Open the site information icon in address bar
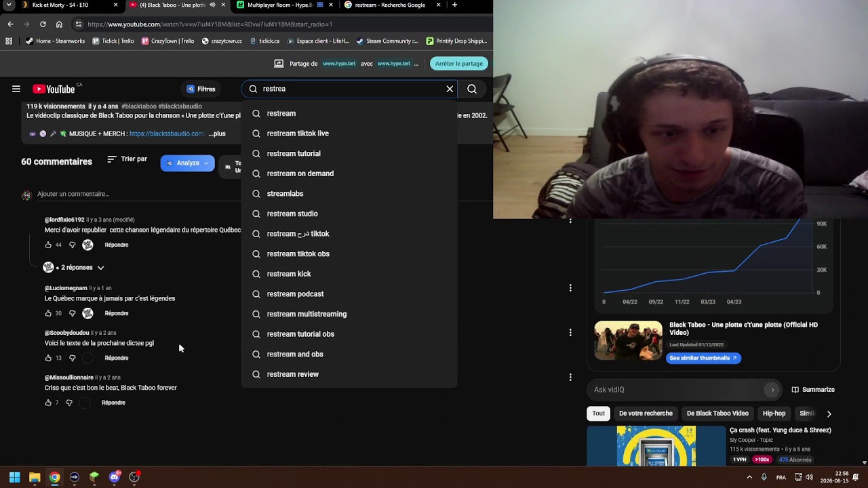 (x=79, y=24)
